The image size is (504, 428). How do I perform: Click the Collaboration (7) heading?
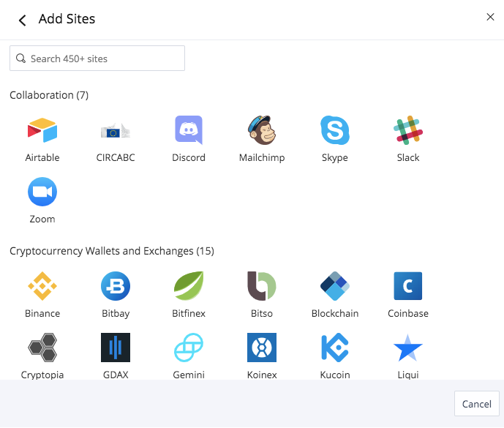point(49,95)
